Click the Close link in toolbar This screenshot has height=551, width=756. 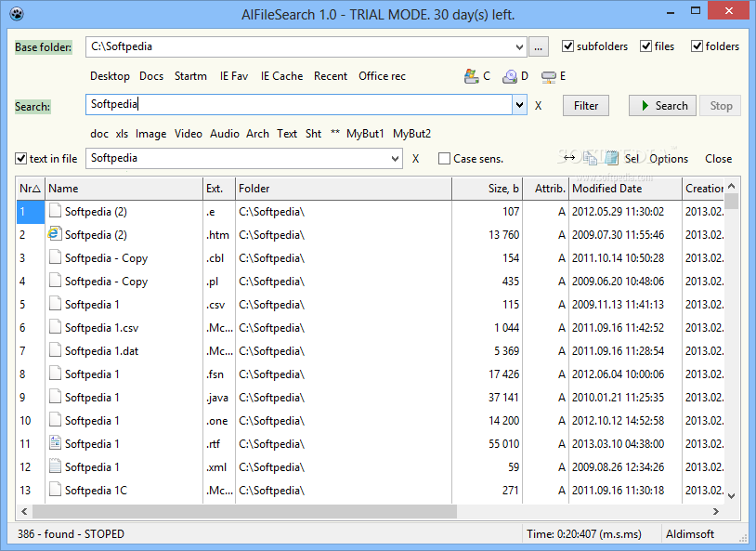point(718,159)
